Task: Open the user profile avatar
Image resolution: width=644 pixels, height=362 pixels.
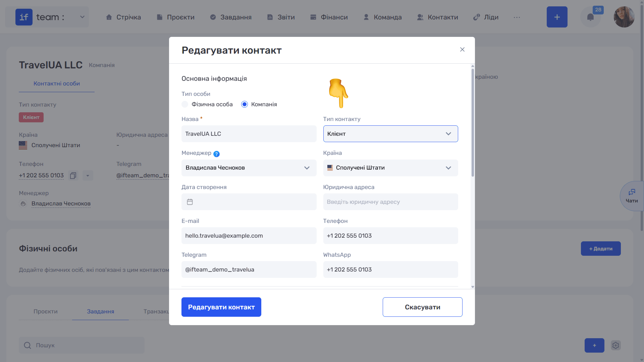Action: point(624,17)
